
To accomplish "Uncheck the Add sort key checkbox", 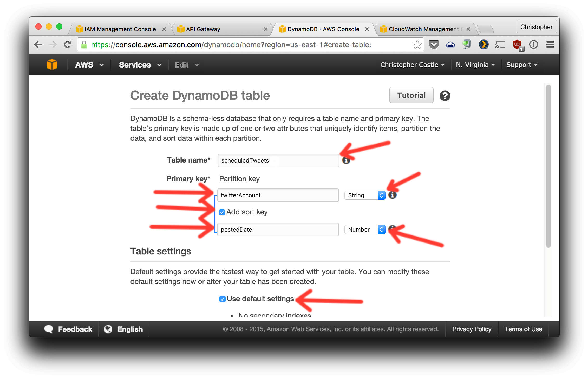I will point(222,212).
